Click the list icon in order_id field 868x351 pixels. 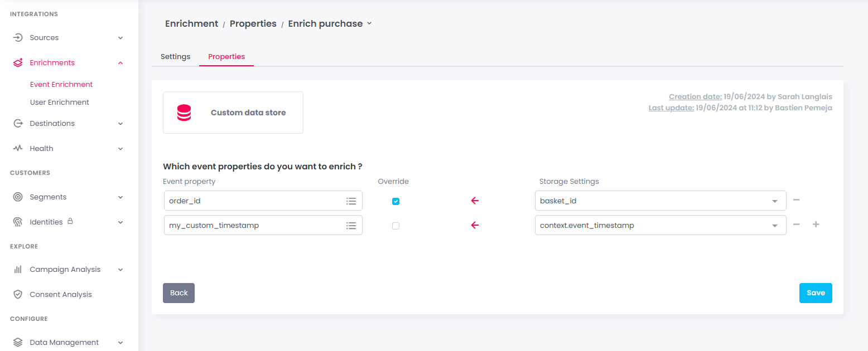point(351,201)
